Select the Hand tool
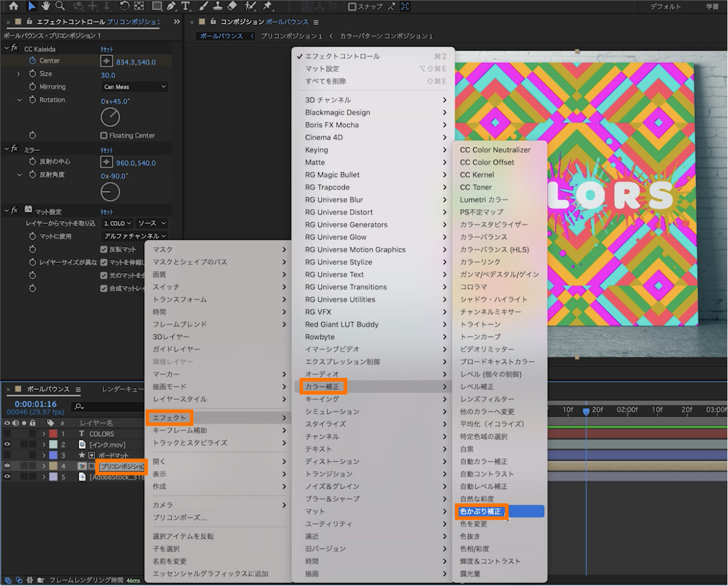This screenshot has height=586, width=728. tap(46, 6)
